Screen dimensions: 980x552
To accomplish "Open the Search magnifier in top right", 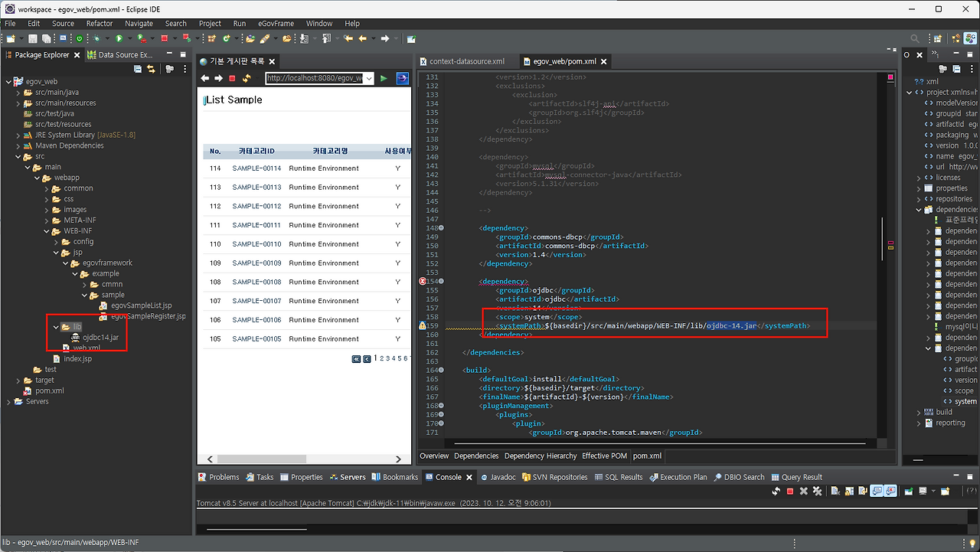I will point(914,38).
